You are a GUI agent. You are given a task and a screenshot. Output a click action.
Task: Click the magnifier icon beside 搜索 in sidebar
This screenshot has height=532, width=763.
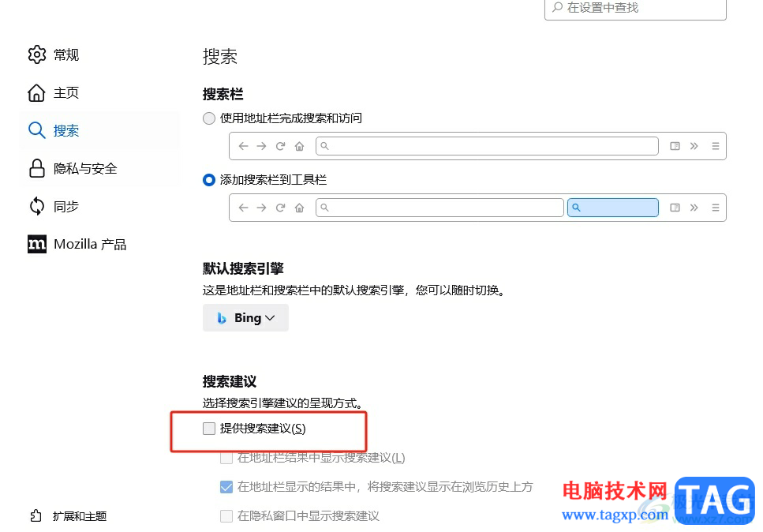point(36,130)
